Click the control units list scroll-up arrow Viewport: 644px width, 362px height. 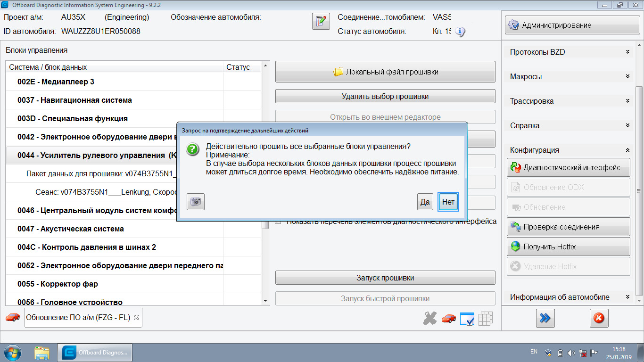click(x=265, y=65)
